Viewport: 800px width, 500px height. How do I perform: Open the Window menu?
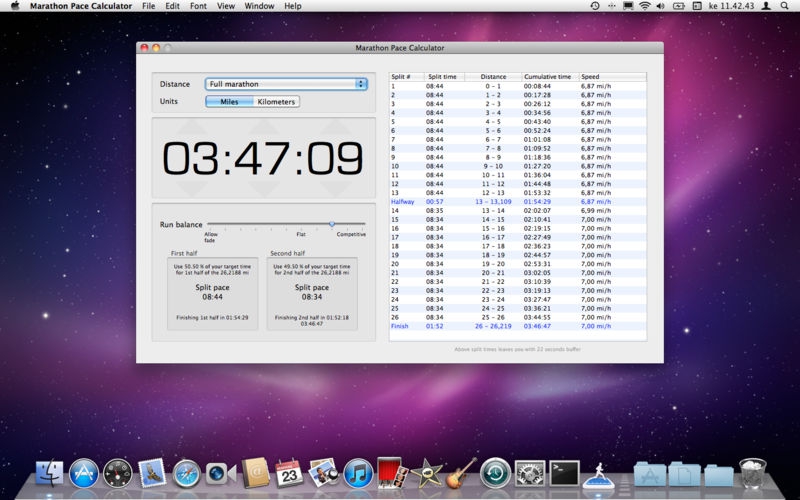click(x=259, y=6)
